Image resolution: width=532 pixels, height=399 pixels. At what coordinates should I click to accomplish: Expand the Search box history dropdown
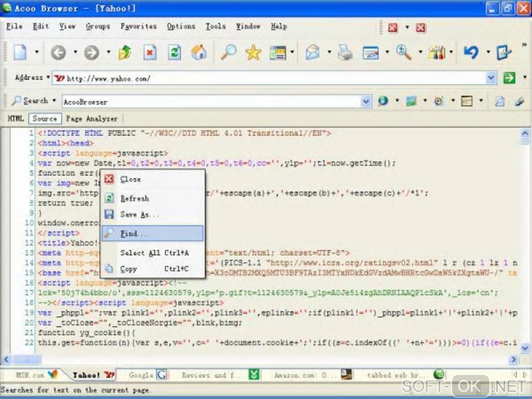pos(366,102)
